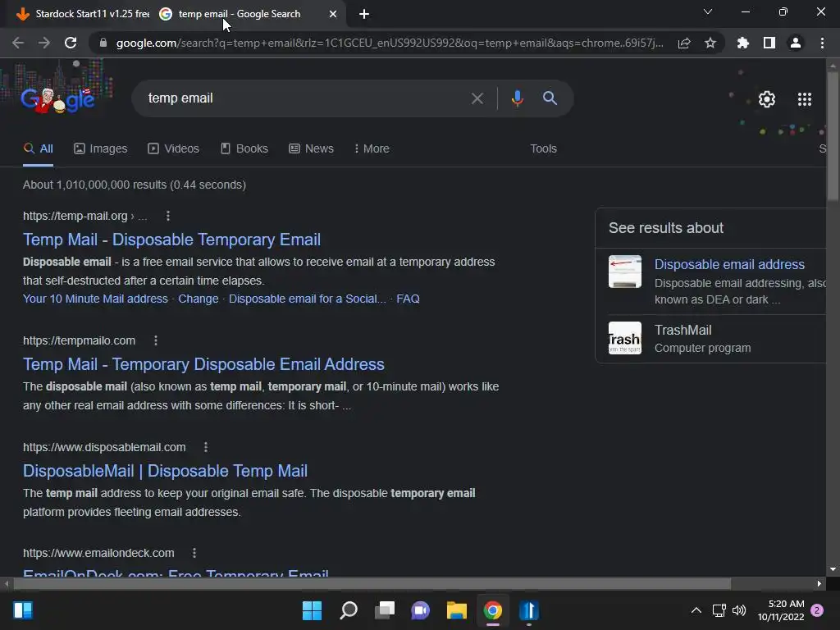The width and height of the screenshot is (840, 630).
Task: Launch Teams Chat from taskbar
Action: coord(421,610)
